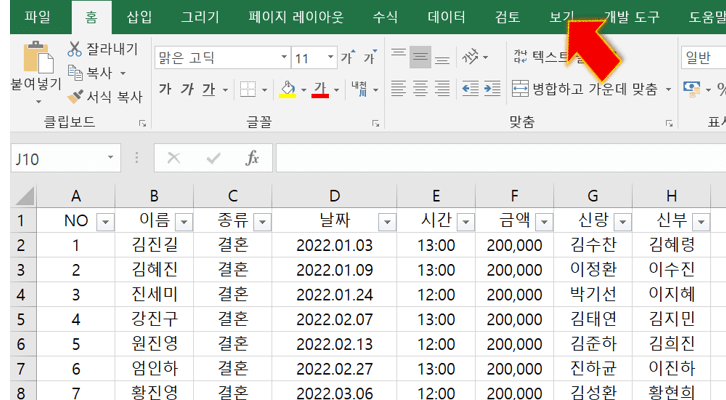Confirm entry with checkmark icon
The width and height of the screenshot is (726, 400).
pos(213,158)
